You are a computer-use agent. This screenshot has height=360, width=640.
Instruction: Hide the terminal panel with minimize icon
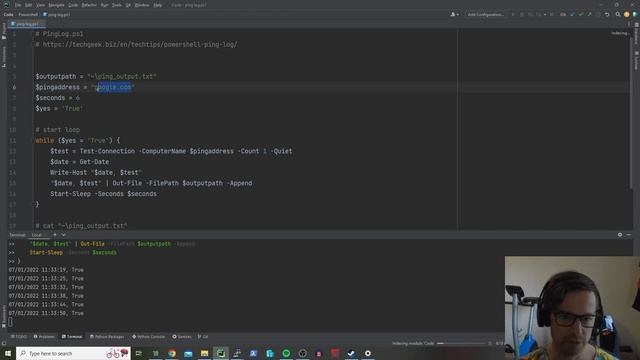click(x=629, y=235)
